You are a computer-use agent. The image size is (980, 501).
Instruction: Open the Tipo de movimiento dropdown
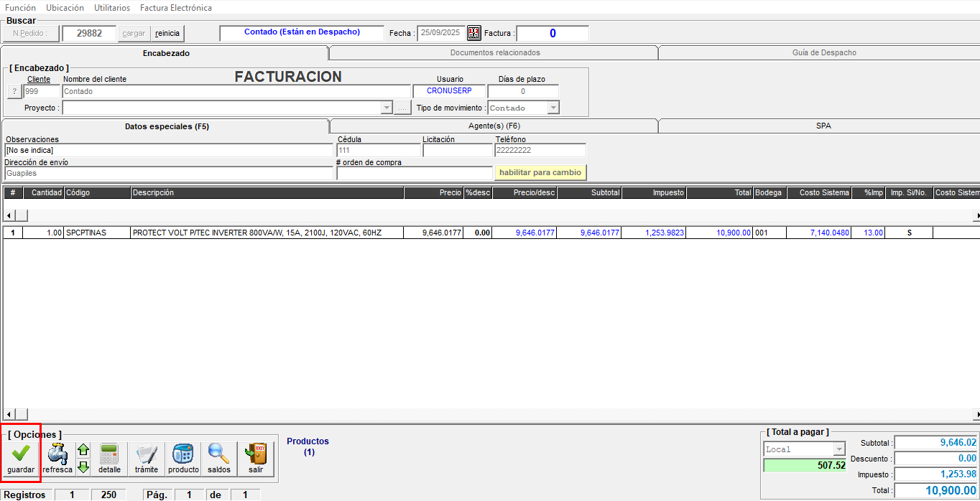tap(553, 108)
